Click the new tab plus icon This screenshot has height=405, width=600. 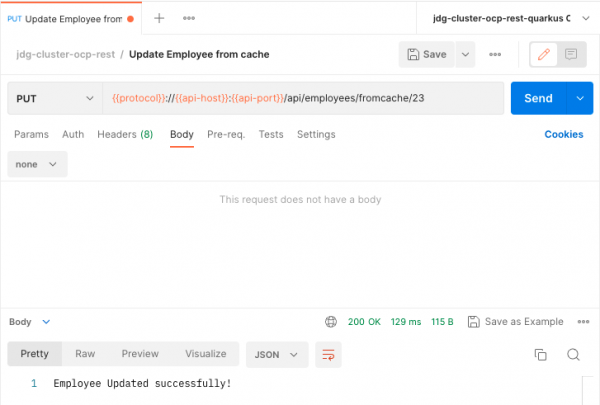point(160,18)
